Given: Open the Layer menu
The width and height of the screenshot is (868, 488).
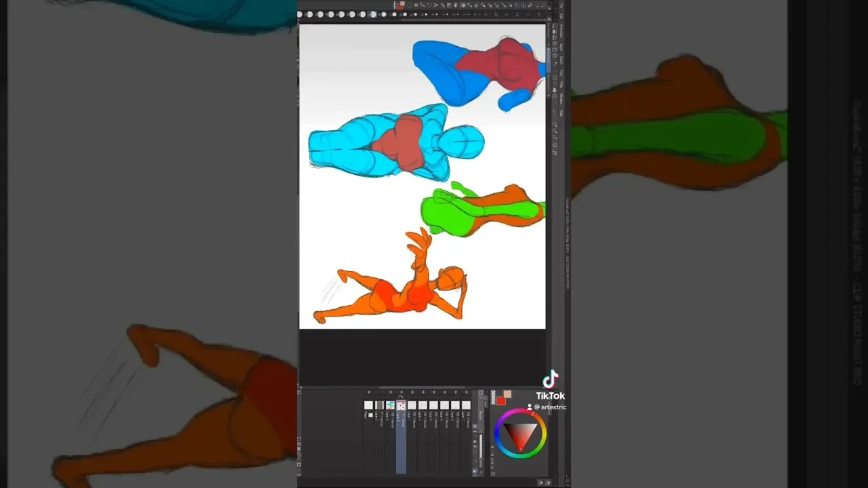Looking at the screenshot, I should click(x=561, y=47).
